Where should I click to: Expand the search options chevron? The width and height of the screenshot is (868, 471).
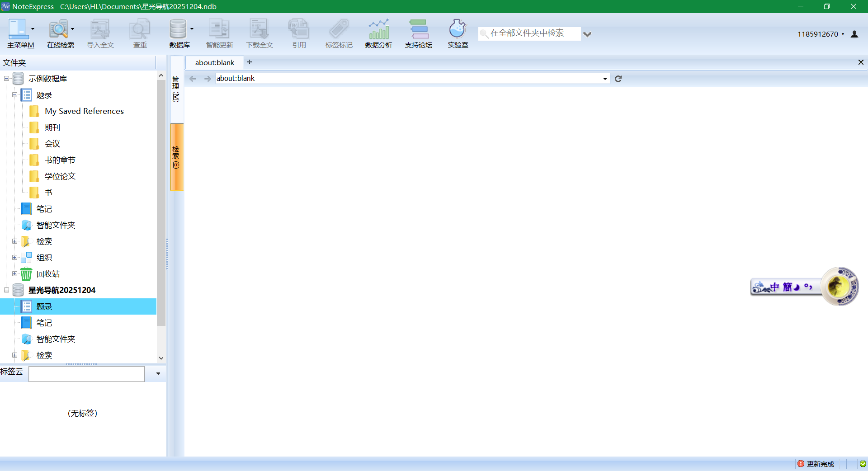click(587, 34)
